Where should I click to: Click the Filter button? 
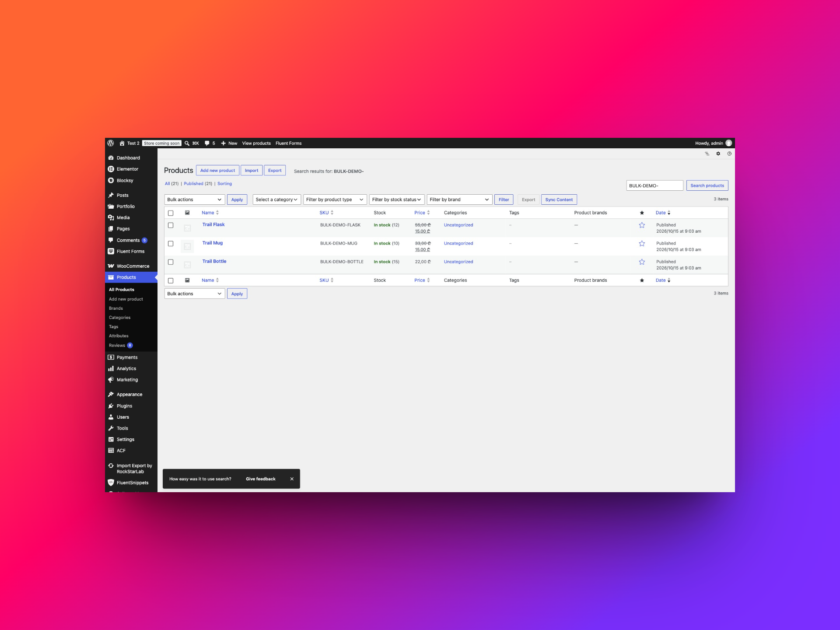(504, 199)
